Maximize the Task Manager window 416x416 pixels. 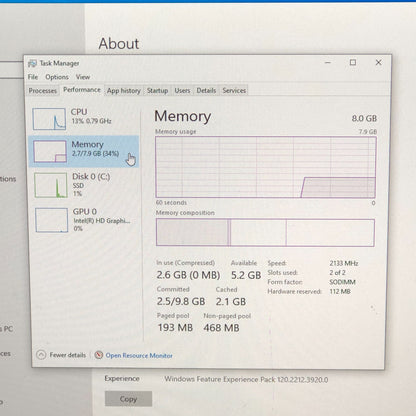(x=353, y=62)
